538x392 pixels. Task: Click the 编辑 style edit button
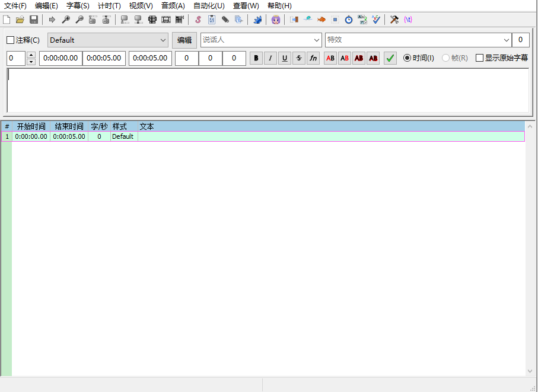pyautogui.click(x=184, y=40)
